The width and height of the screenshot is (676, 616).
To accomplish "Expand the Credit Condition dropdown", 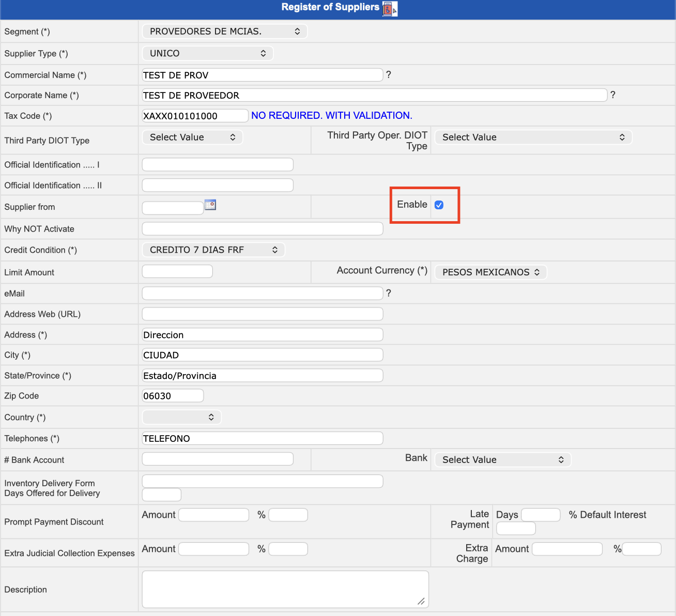I will (213, 250).
